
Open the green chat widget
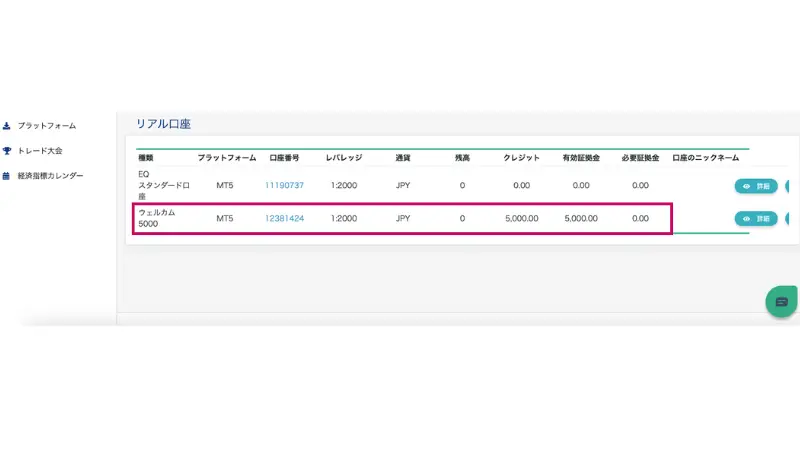(781, 302)
